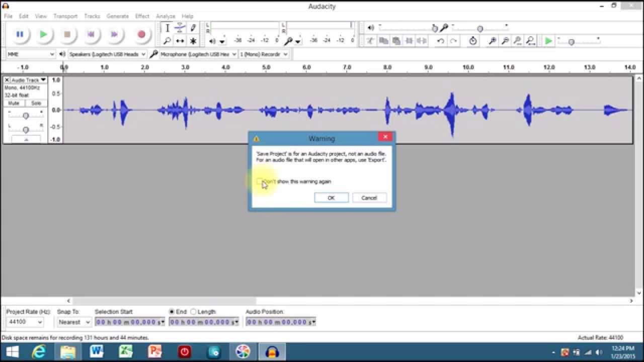Open Internet Explorer from the taskbar
This screenshot has width=644, height=362.
tap(39, 351)
